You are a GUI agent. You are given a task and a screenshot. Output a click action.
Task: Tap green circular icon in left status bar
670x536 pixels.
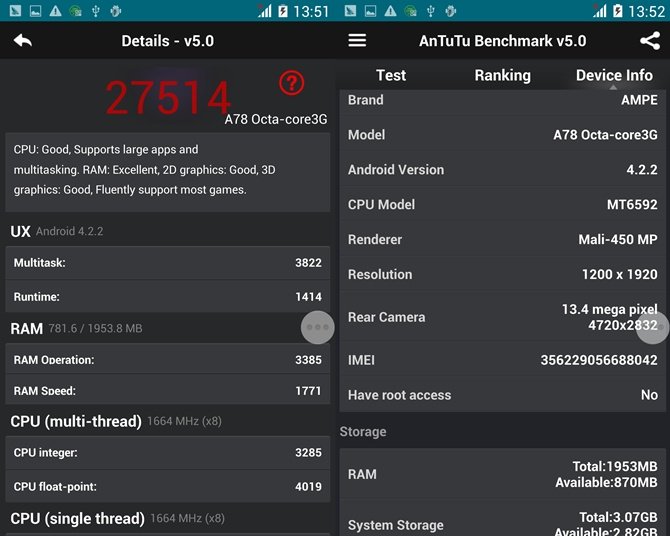coord(76,11)
